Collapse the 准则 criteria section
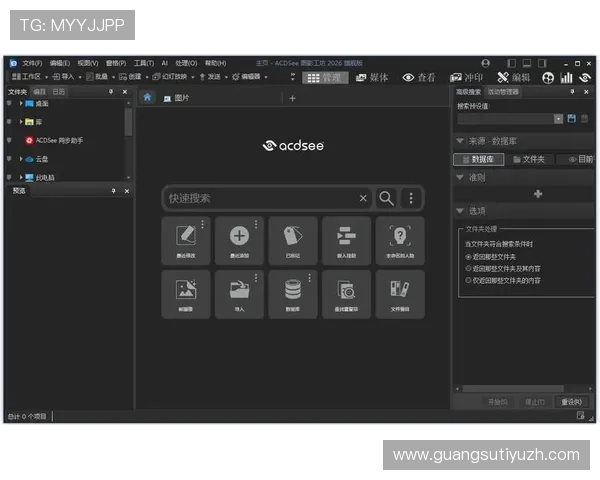The height and width of the screenshot is (480, 600). 460,177
